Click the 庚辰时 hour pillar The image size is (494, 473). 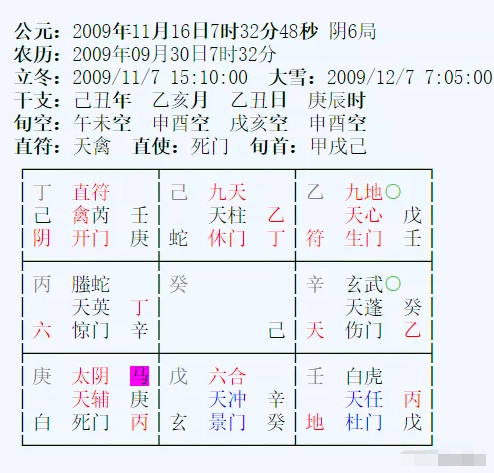click(337, 100)
